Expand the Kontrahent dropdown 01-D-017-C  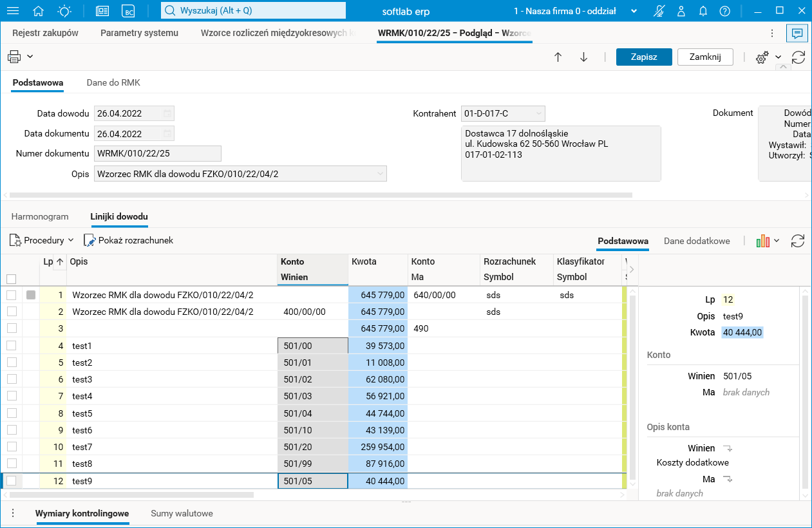tap(538, 114)
